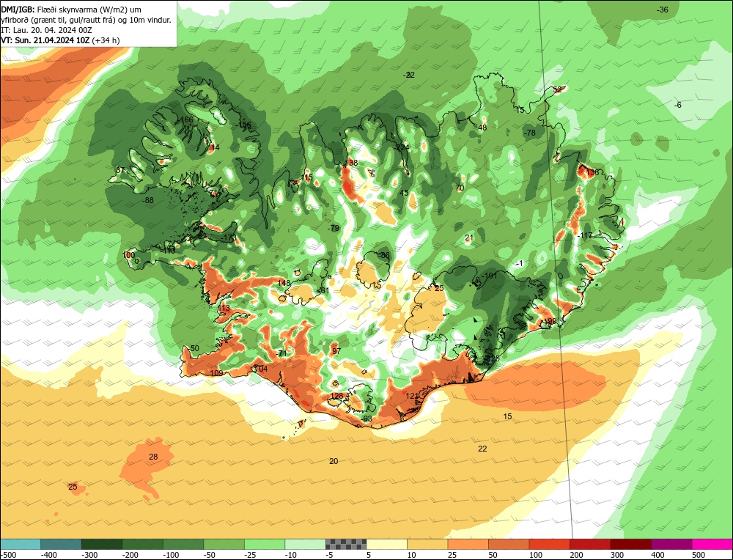
Task: Click the light green -25 to -10 swatch
Action: [264, 544]
